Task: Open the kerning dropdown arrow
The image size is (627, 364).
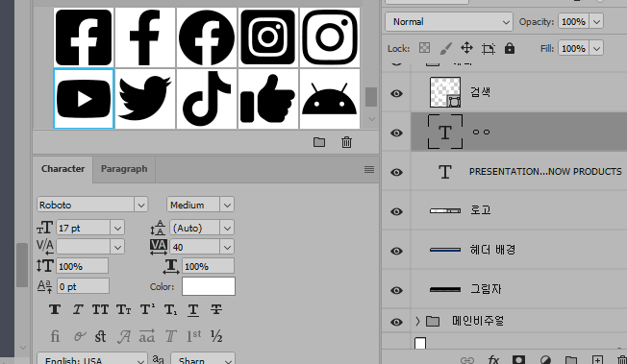Action: 117,248
